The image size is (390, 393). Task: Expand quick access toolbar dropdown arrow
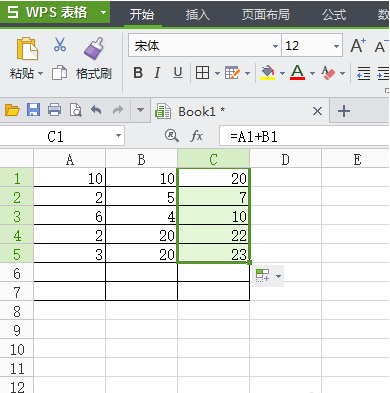coord(140,110)
